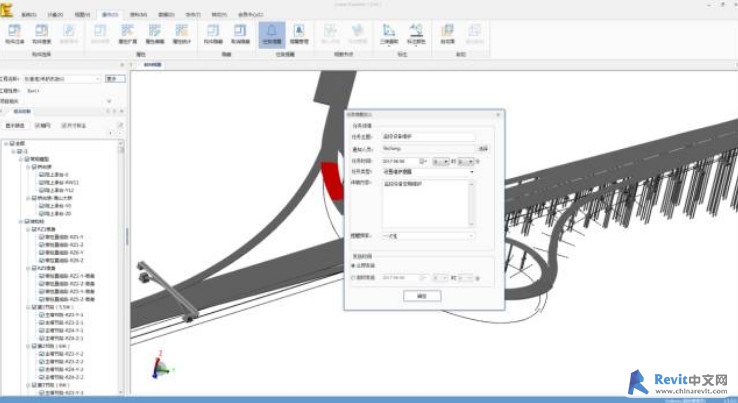Screen dimensions: 738x403
Task: Click the 确定 button in the dialog
Action: click(x=422, y=296)
